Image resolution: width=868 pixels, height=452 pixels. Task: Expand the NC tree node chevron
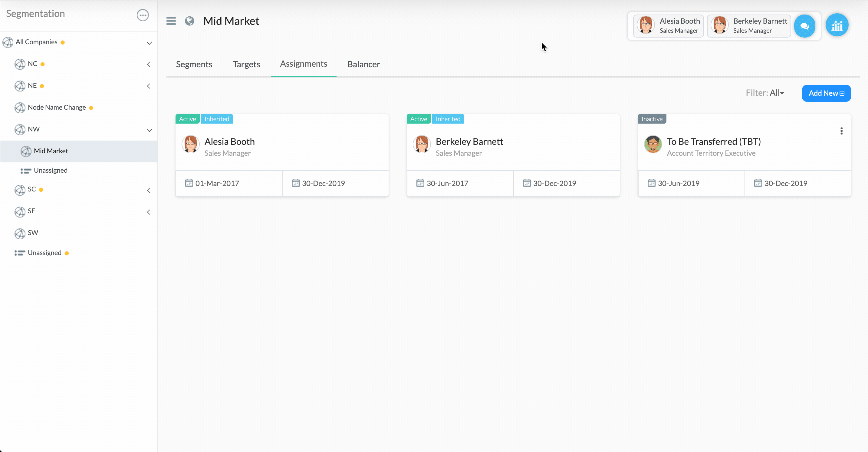(x=149, y=64)
